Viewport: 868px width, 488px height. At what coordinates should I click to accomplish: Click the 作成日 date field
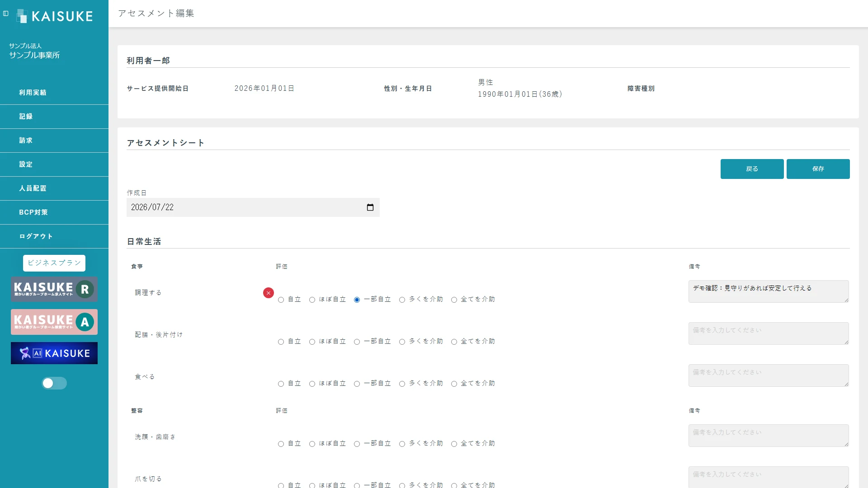[x=253, y=207]
